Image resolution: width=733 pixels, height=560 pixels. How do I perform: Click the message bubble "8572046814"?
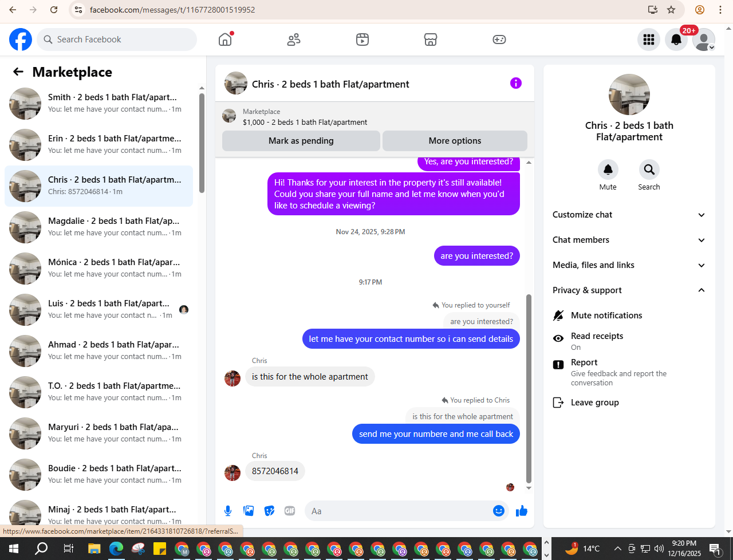pyautogui.click(x=275, y=471)
